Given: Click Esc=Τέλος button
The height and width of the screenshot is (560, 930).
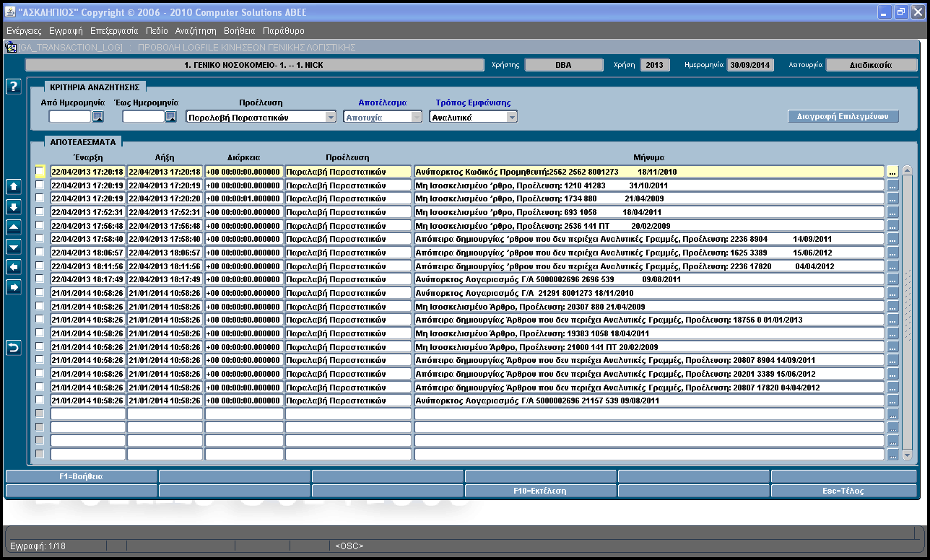Looking at the screenshot, I should 844,491.
